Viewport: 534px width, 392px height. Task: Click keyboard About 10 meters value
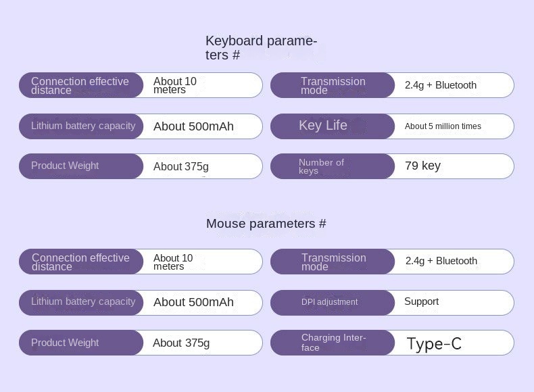pos(174,85)
